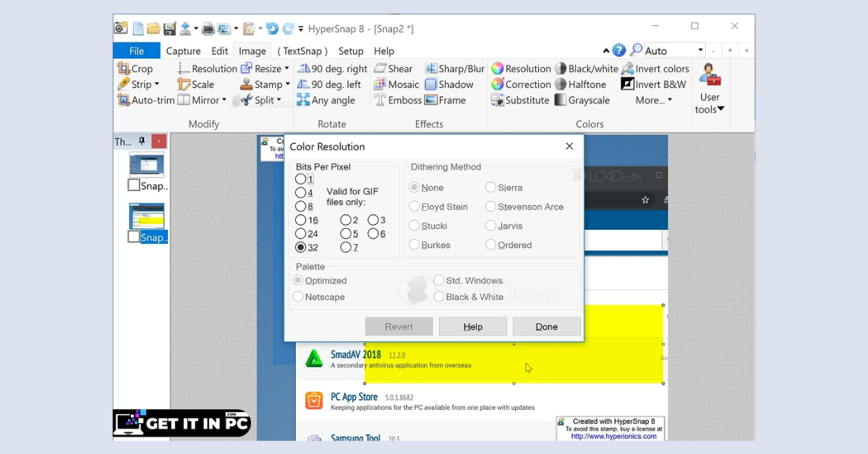Switch to the Edit tab
This screenshot has height=454, width=868.
click(x=220, y=51)
